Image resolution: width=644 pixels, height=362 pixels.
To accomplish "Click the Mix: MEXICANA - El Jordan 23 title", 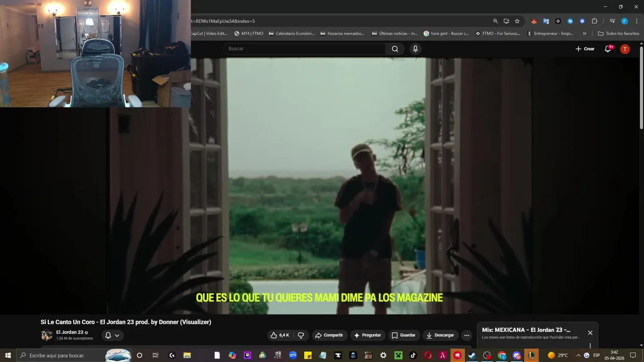I will click(526, 330).
